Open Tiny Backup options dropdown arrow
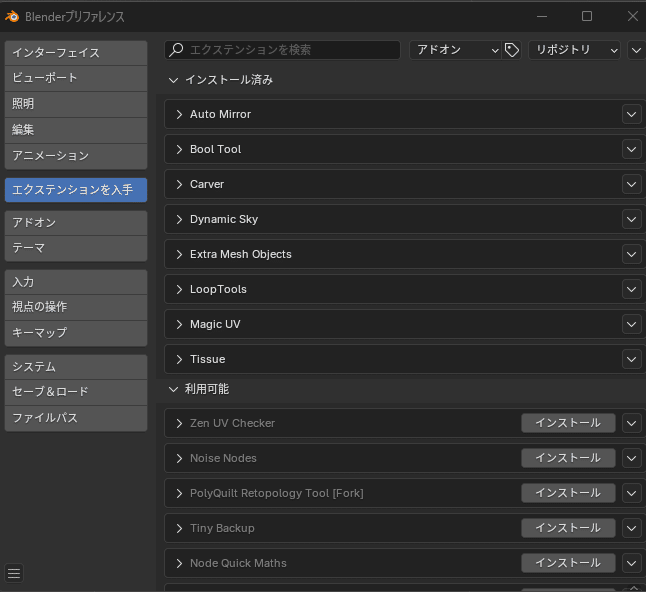Viewport: 646px width, 592px height. tap(632, 528)
